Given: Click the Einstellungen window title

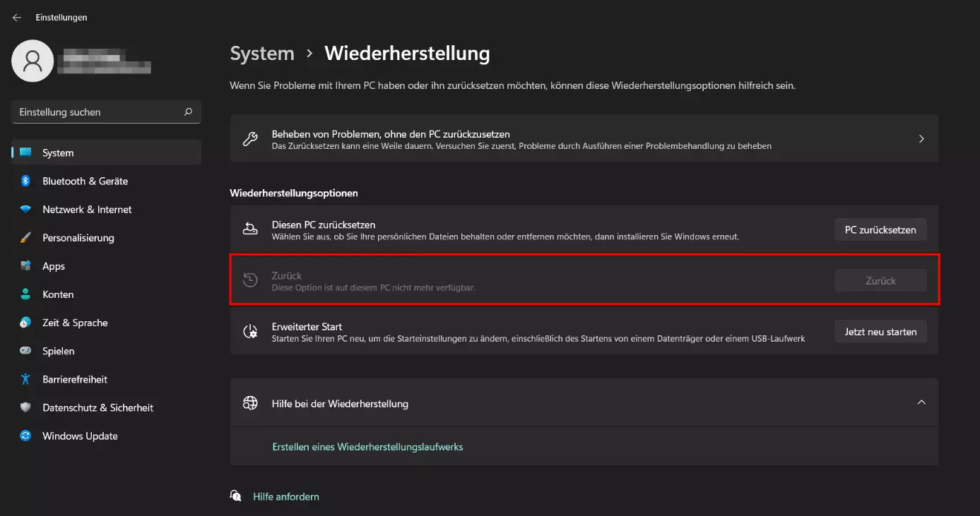Looking at the screenshot, I should click(x=61, y=18).
